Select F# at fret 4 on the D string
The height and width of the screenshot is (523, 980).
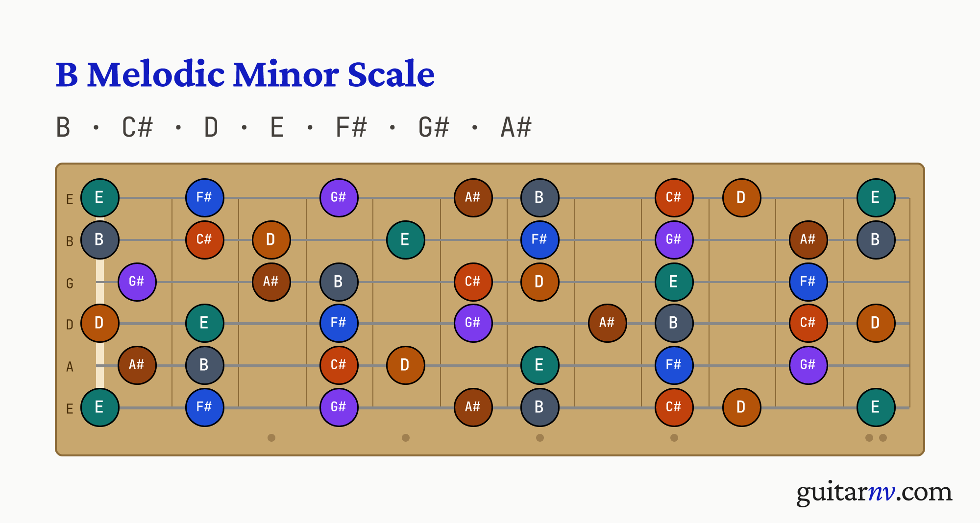coord(339,323)
